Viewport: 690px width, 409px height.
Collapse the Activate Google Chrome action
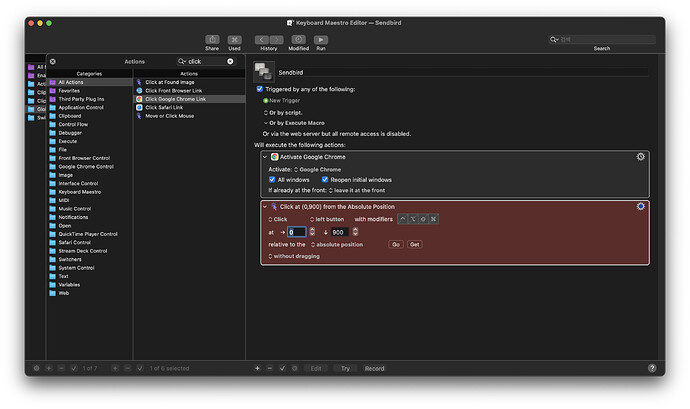click(x=265, y=157)
